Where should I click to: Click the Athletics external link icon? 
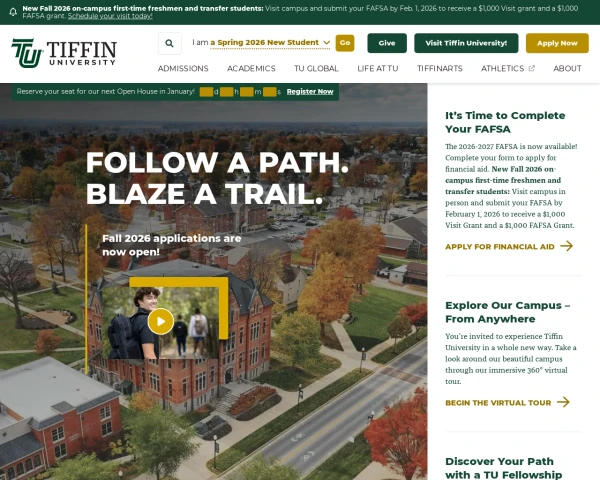[532, 69]
